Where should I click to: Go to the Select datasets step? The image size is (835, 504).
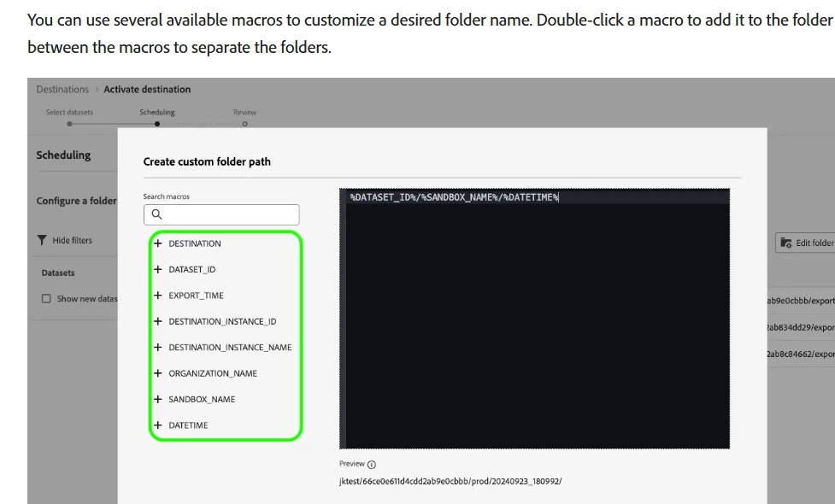pos(69,118)
